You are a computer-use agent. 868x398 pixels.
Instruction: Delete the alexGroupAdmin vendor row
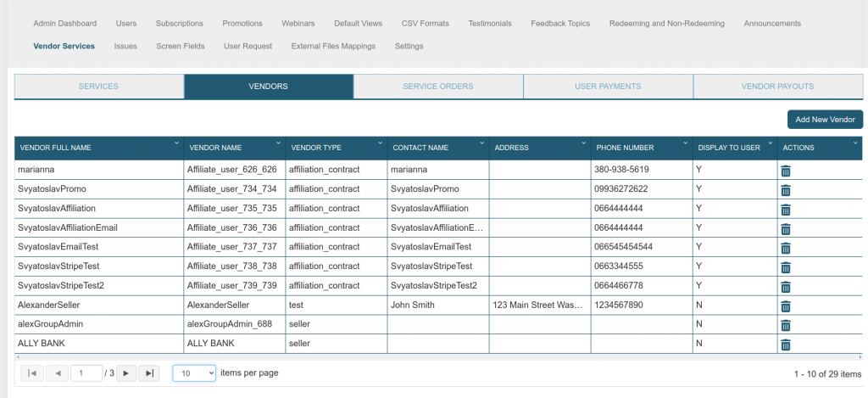coord(785,325)
